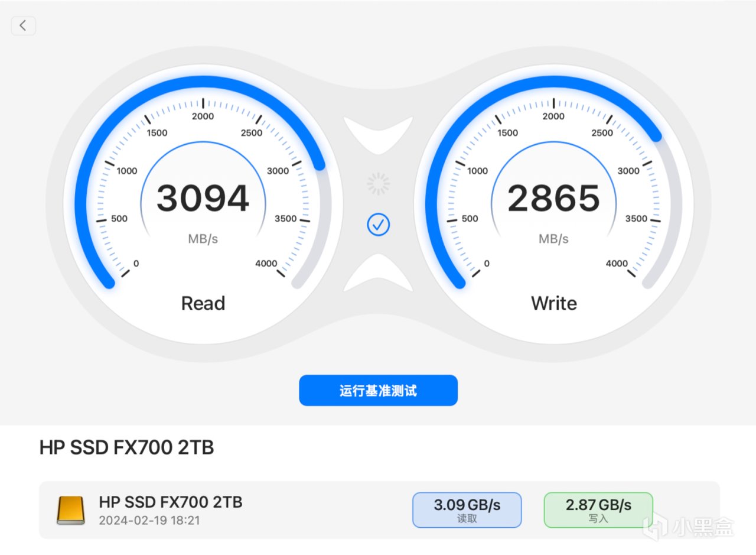Click the 4000 mark on the Read gauge
This screenshot has width=756, height=555.
(266, 264)
